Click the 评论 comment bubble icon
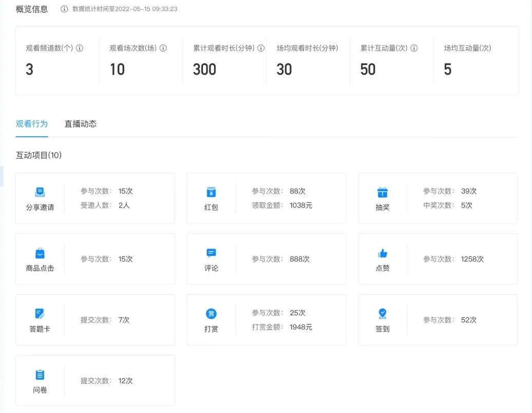The width and height of the screenshot is (532, 413). pos(211,253)
